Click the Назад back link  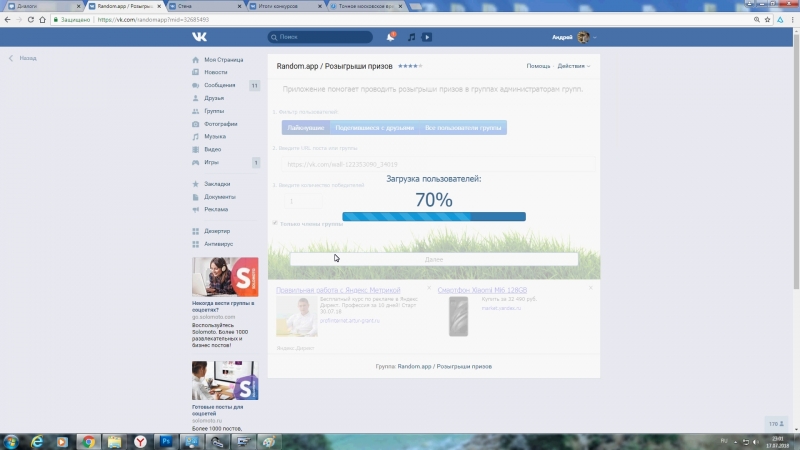click(x=22, y=58)
